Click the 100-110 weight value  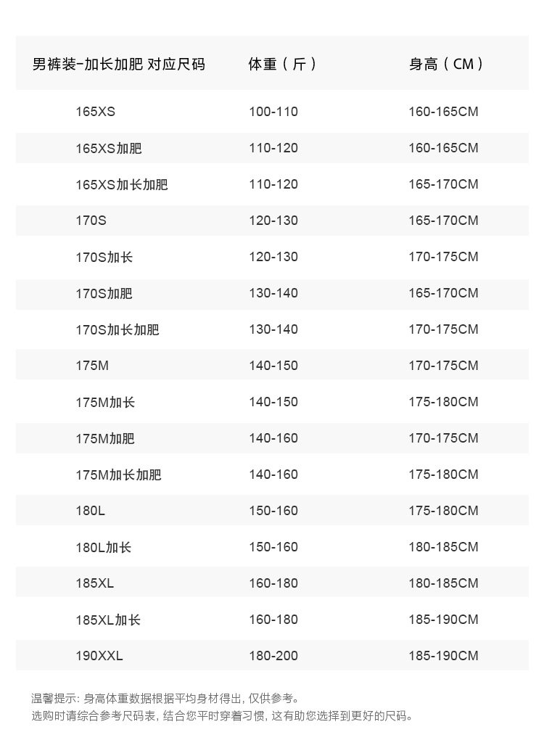pos(273,112)
